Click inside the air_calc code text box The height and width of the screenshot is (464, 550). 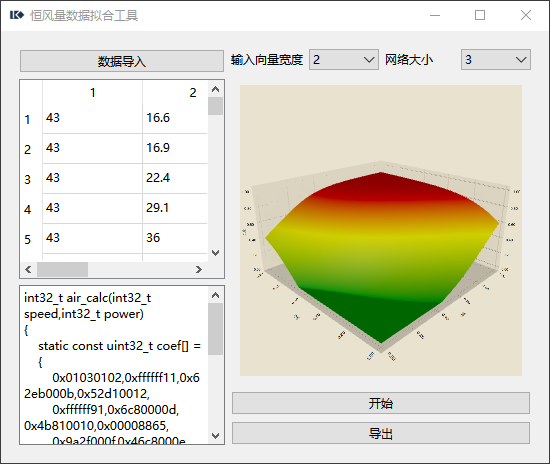click(114, 365)
